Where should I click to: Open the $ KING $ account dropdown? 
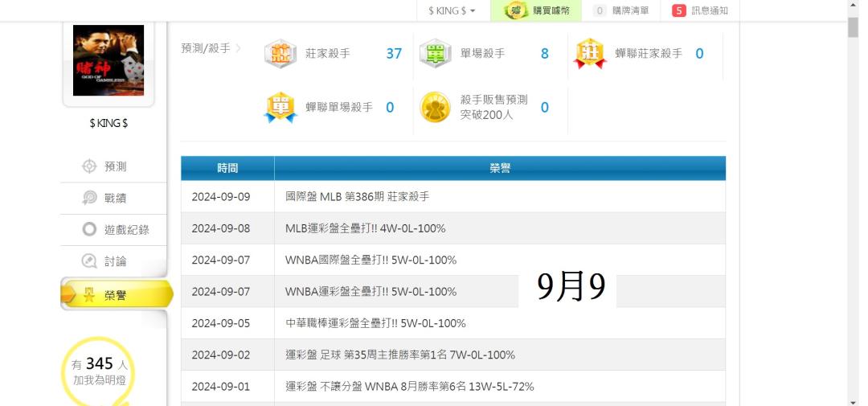[452, 10]
